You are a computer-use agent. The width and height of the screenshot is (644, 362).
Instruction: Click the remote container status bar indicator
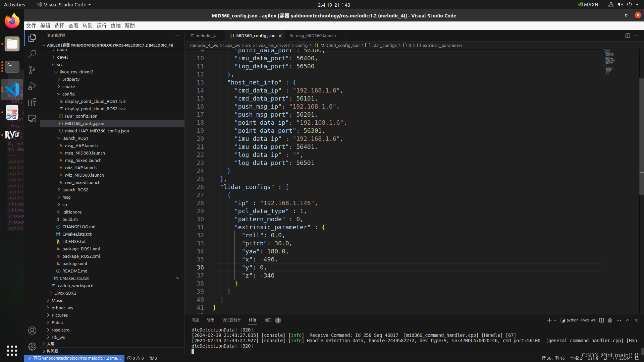coord(74,358)
